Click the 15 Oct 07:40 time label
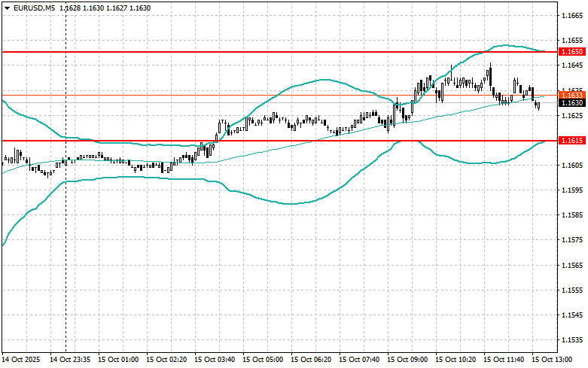This screenshot has height=368, width=588. click(359, 360)
